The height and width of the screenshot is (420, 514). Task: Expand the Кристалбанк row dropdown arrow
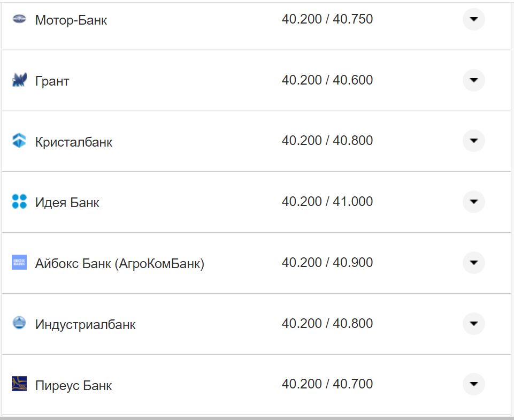(x=473, y=141)
